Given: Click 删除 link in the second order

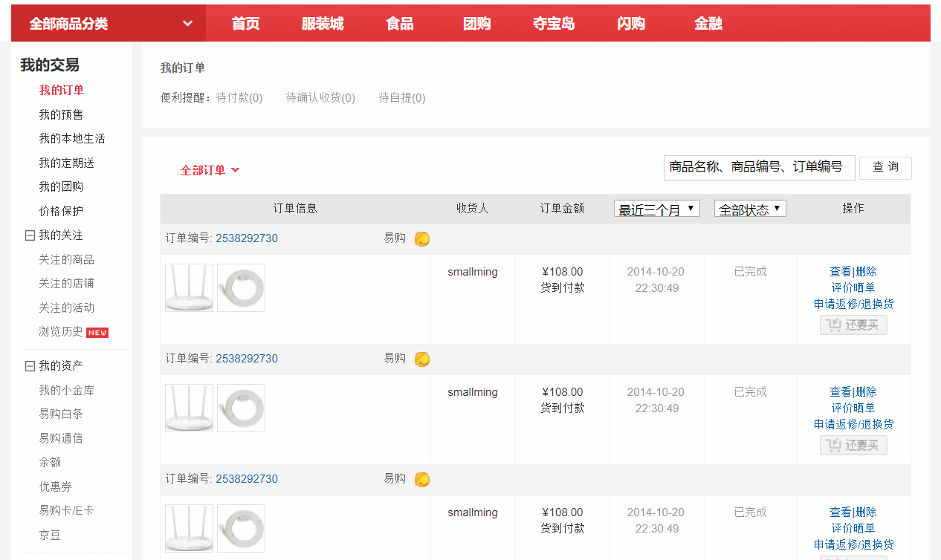Looking at the screenshot, I should (866, 392).
